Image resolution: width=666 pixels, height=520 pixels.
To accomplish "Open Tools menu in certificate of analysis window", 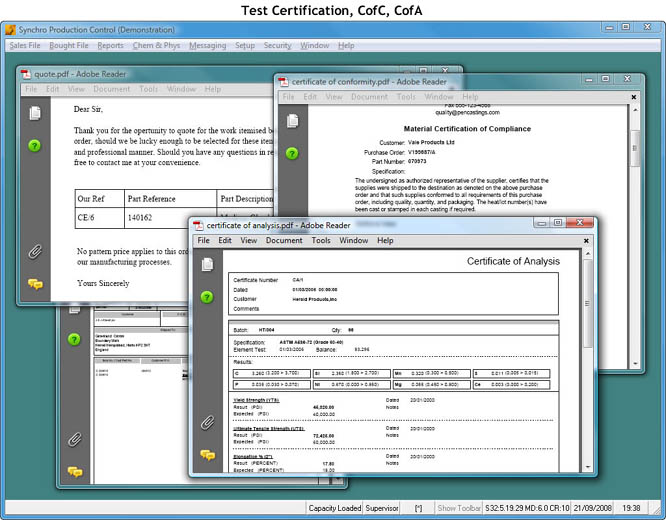I will (321, 240).
